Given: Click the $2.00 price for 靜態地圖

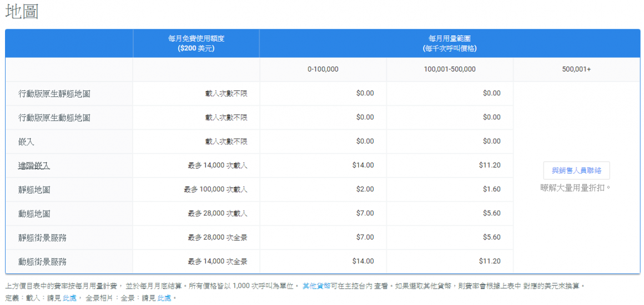Looking at the screenshot, I should 365,190.
